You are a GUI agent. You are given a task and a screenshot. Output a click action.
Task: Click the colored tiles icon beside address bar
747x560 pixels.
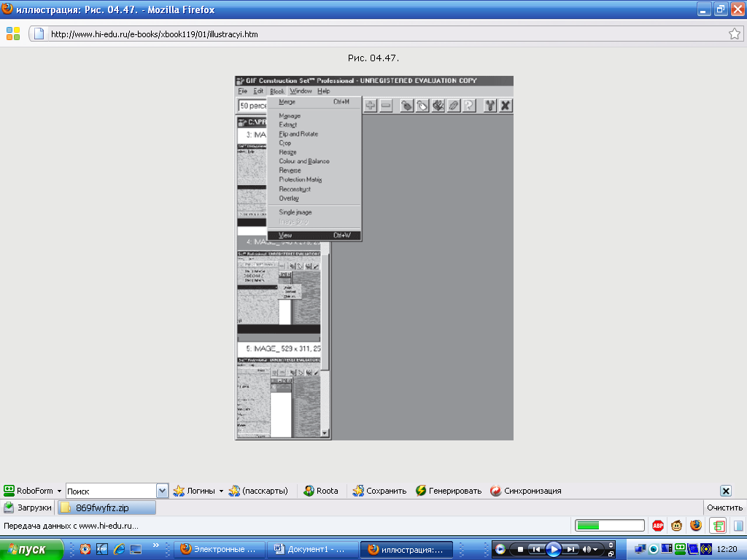(13, 34)
